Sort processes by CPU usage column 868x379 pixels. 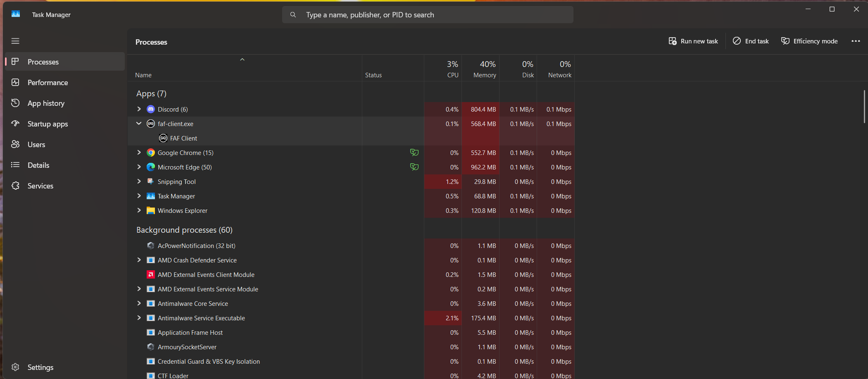[443, 68]
